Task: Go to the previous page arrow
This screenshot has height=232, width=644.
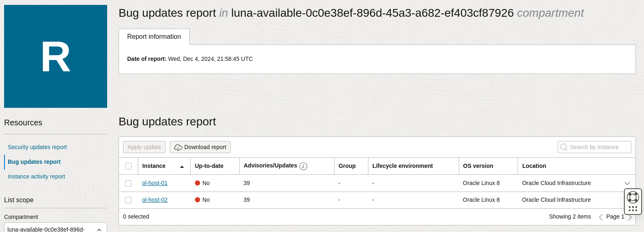Action: pyautogui.click(x=601, y=217)
